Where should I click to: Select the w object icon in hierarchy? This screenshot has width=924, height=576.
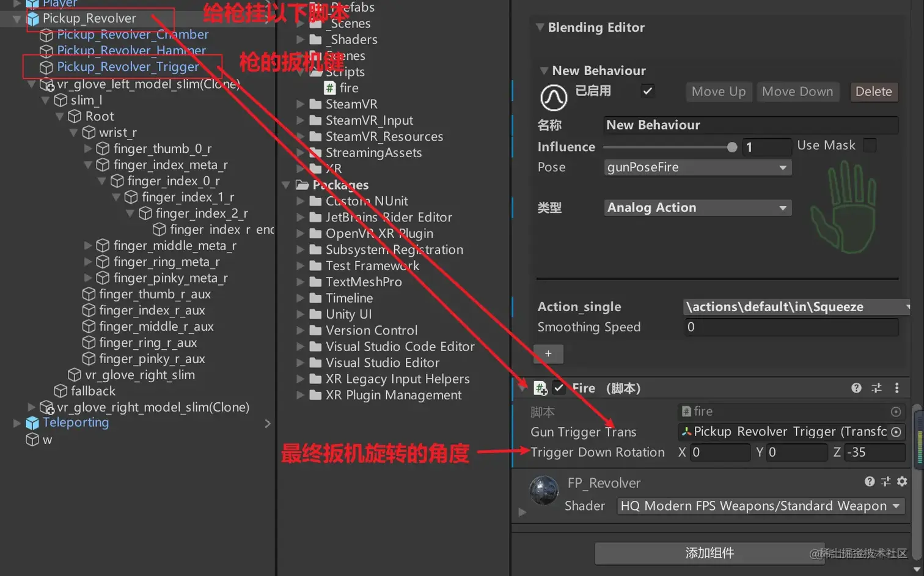coord(32,440)
